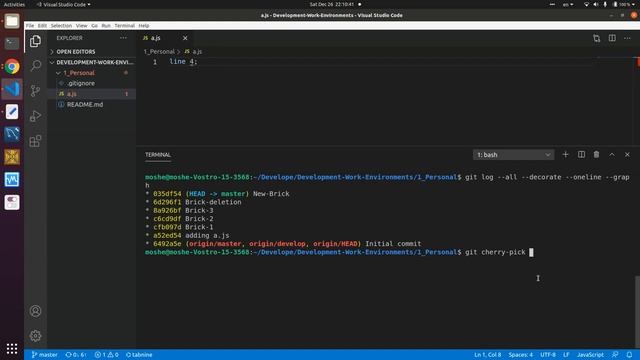Open keyboard language indicator en

pos(567,4)
